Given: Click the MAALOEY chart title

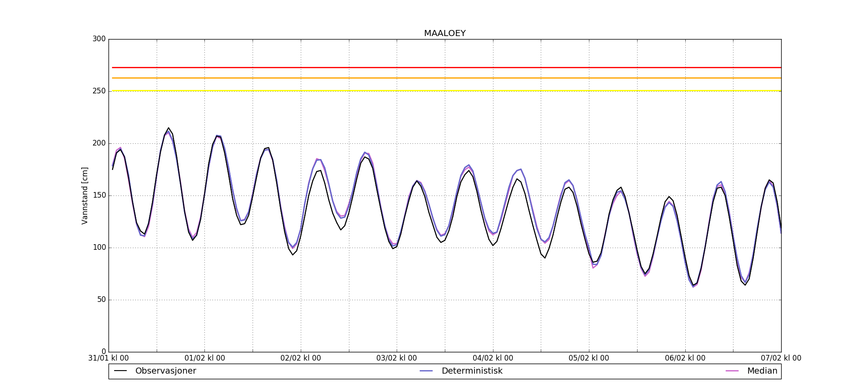Looking at the screenshot, I should [x=445, y=33].
